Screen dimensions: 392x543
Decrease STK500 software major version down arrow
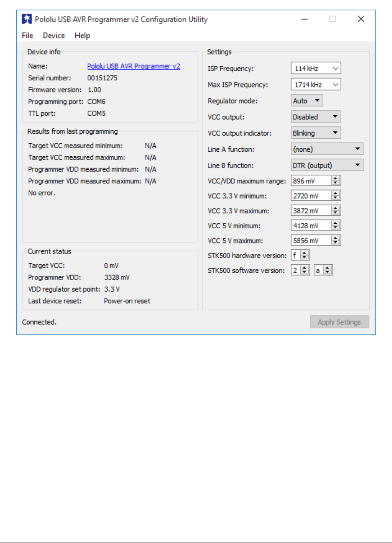[x=304, y=273]
